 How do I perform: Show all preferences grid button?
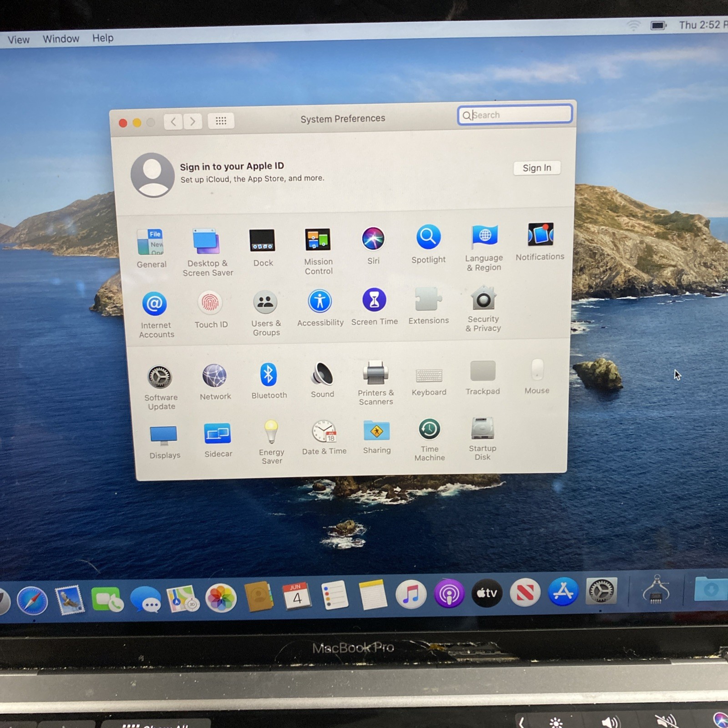coord(221,121)
